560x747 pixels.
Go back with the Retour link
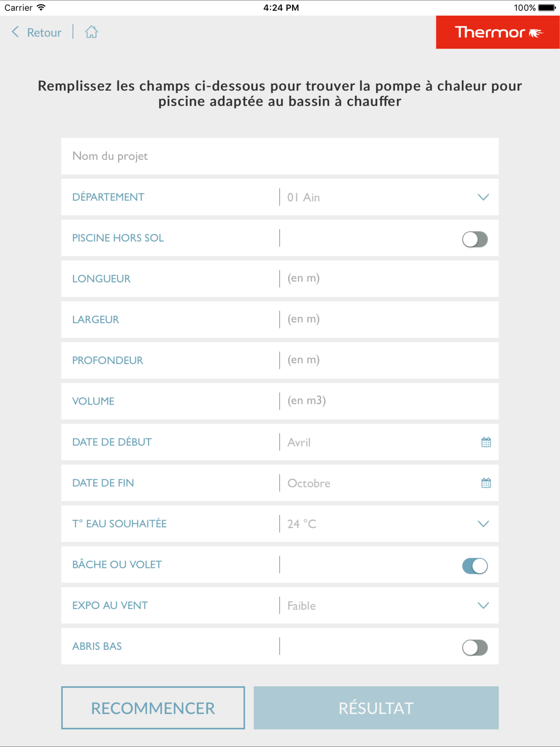(x=44, y=33)
